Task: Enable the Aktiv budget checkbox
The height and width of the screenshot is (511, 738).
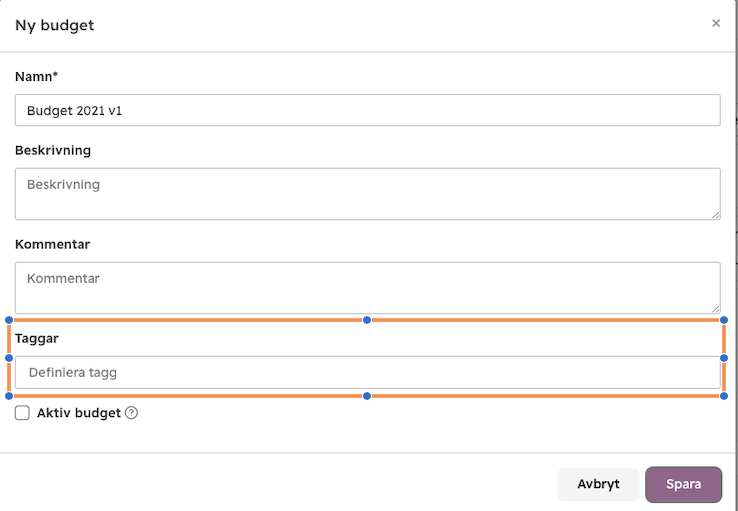Action: [22, 413]
